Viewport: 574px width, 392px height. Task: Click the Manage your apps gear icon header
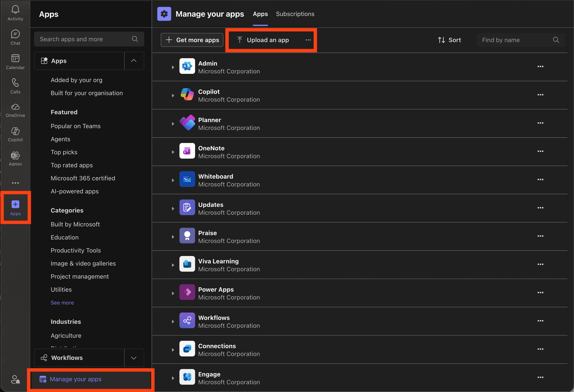point(164,14)
